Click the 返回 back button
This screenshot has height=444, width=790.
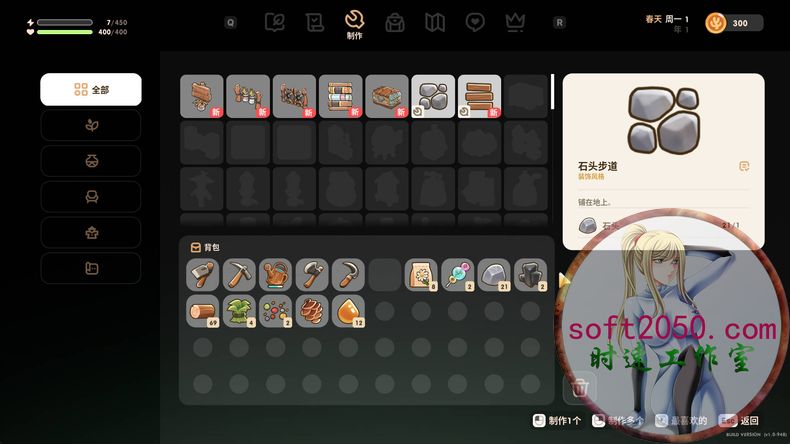pyautogui.click(x=740, y=420)
